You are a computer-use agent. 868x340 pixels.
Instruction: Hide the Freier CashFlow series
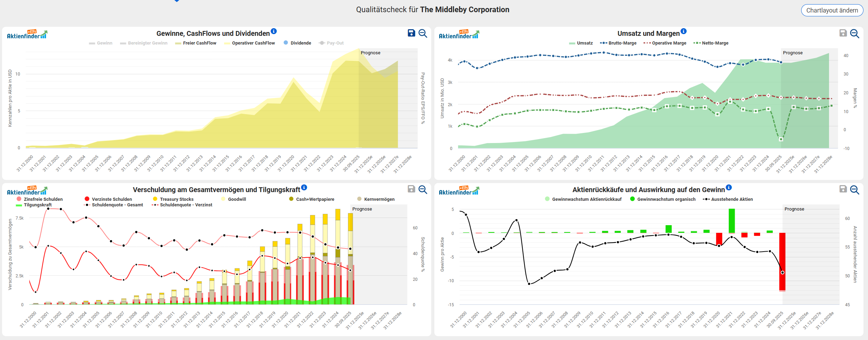(199, 43)
